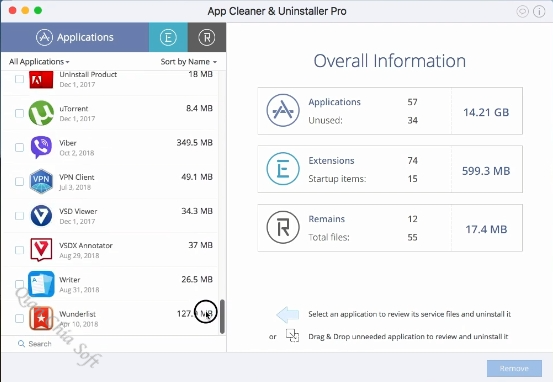
Task: Click the Oct 2, 2018 Viber date
Action: [77, 153]
